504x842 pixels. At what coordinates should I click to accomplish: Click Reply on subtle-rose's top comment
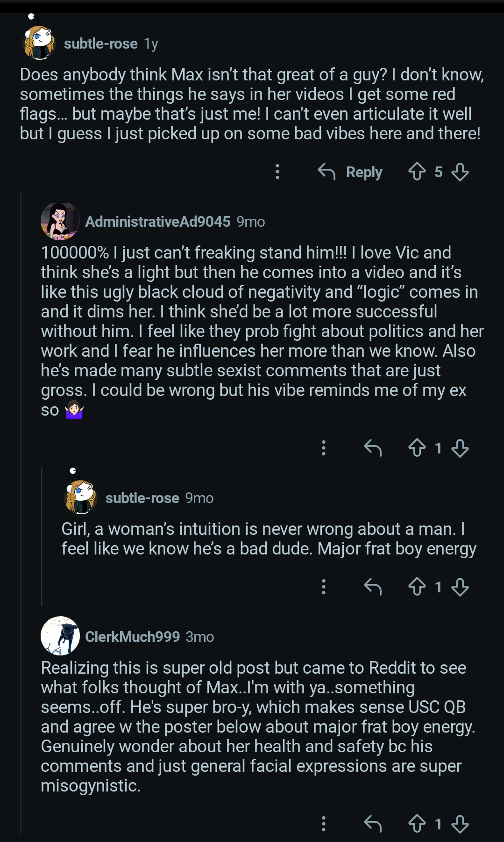click(x=350, y=172)
